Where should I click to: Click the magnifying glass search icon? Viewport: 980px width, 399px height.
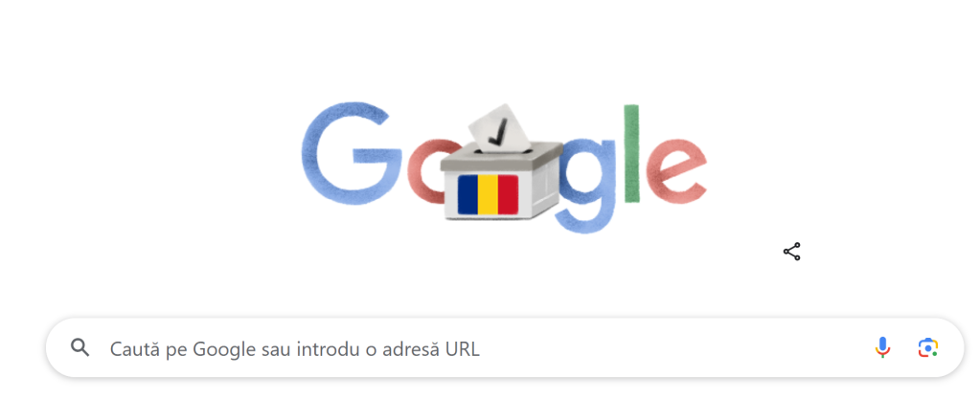click(x=80, y=347)
